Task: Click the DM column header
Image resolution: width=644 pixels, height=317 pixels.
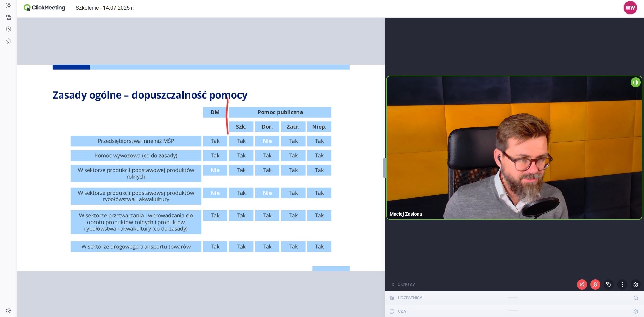Action: point(215,112)
